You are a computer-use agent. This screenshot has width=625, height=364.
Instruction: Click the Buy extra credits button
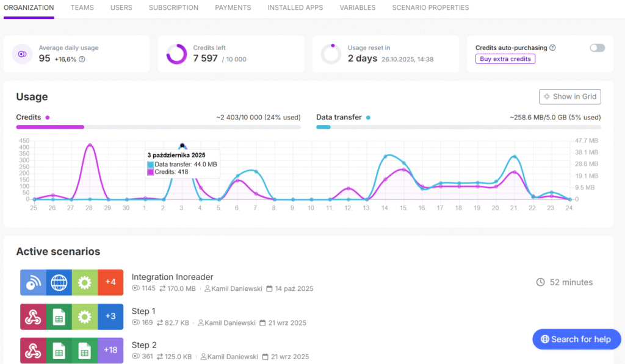tap(505, 59)
